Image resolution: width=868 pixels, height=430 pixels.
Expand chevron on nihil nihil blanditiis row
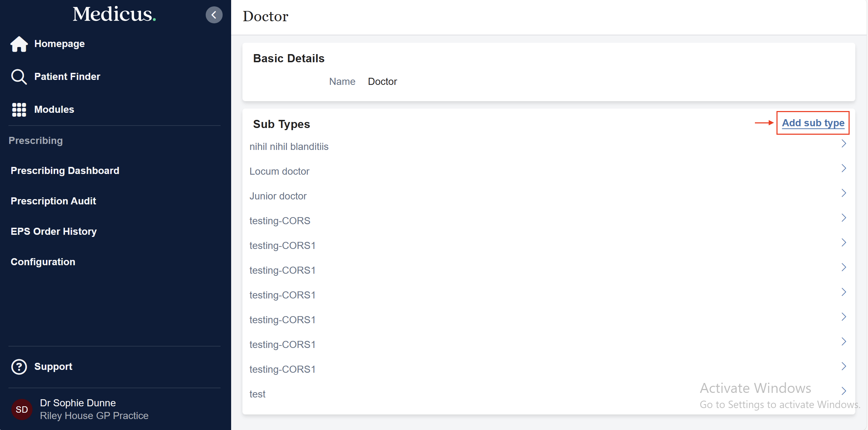click(844, 144)
